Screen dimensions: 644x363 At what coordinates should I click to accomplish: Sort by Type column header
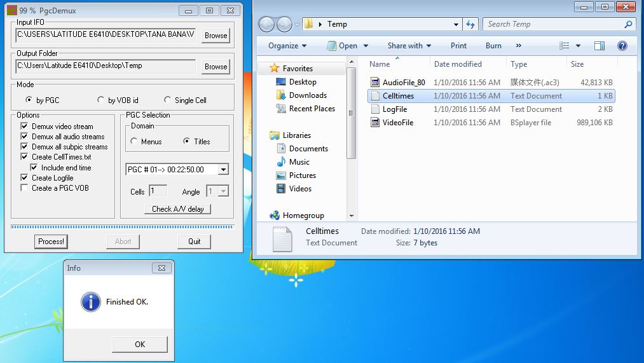click(518, 64)
